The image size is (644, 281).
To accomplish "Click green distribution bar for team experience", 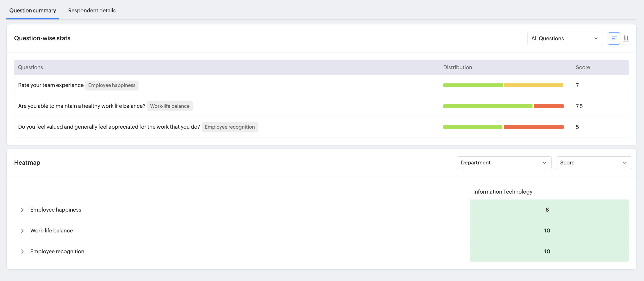I will click(x=473, y=85).
